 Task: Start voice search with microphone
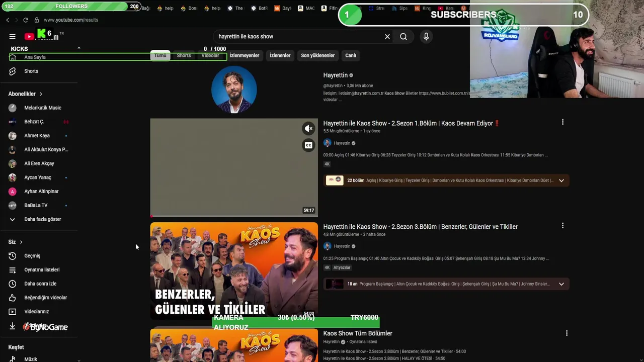(x=426, y=36)
